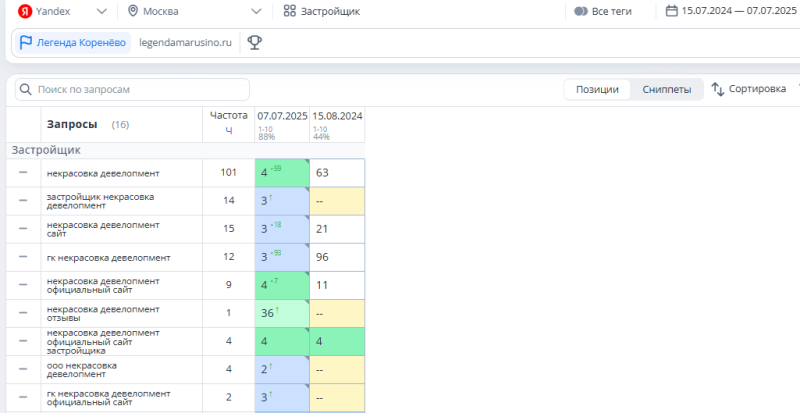Expand the Москва region dropdown

[257, 11]
